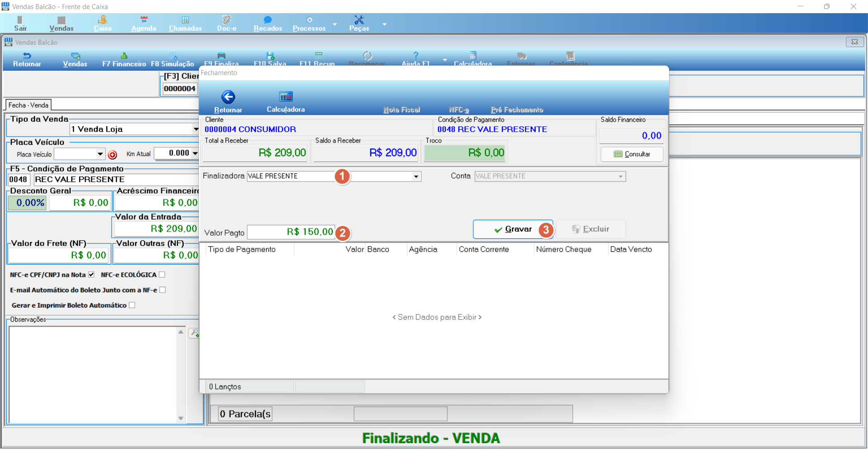Click Nota Fiscal in Fechamento toolbar

(x=401, y=109)
